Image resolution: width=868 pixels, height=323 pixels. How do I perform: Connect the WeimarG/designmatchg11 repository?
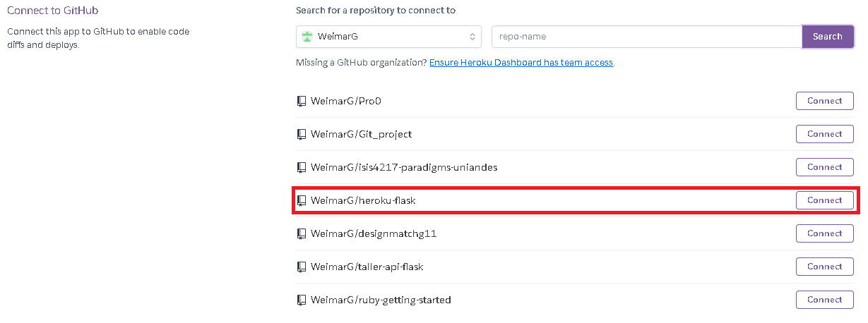[x=825, y=233]
